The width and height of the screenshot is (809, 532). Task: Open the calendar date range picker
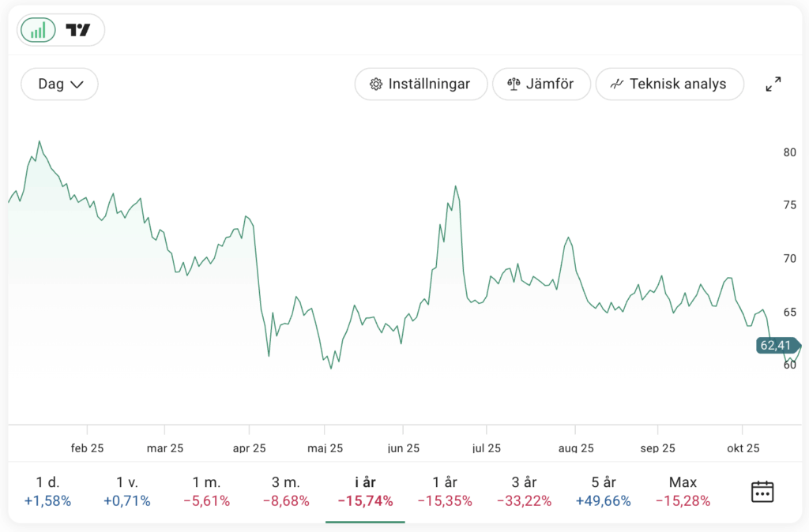pyautogui.click(x=762, y=491)
